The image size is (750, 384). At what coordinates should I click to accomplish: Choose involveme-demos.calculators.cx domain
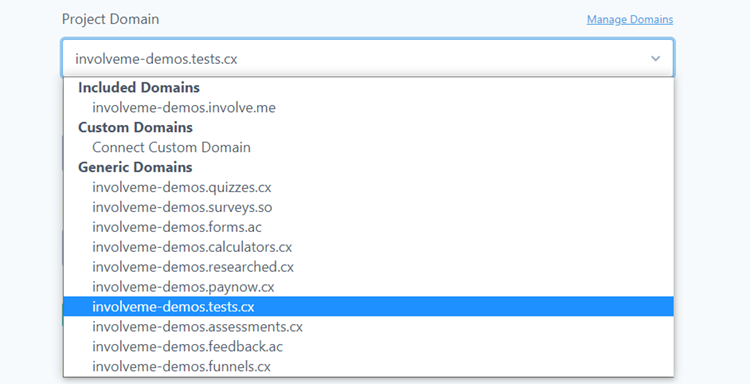(368, 247)
